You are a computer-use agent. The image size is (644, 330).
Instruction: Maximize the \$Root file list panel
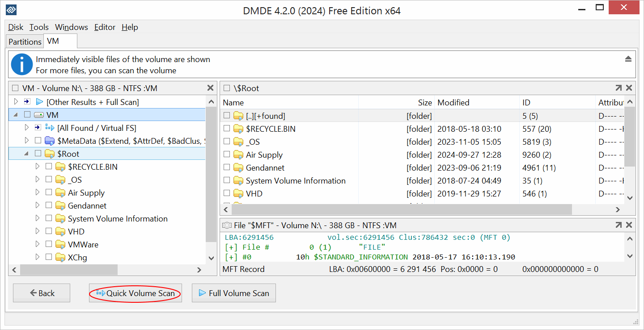(618, 88)
